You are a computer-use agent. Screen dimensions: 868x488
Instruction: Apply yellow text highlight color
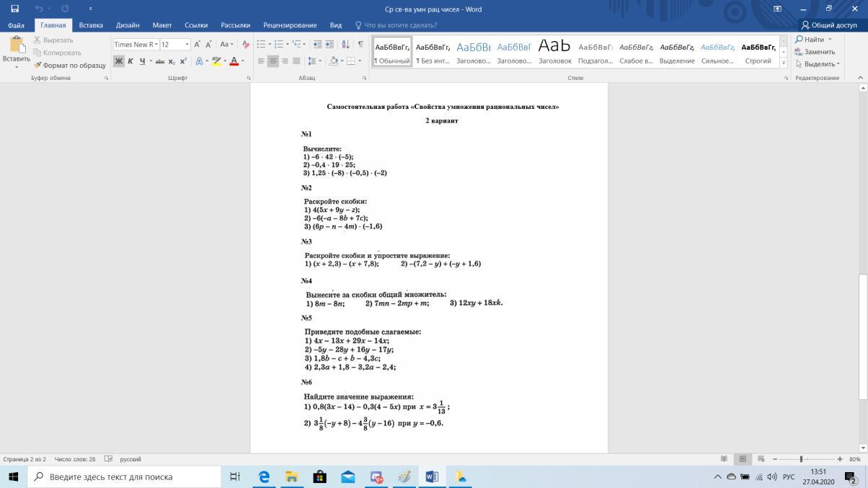(x=216, y=61)
